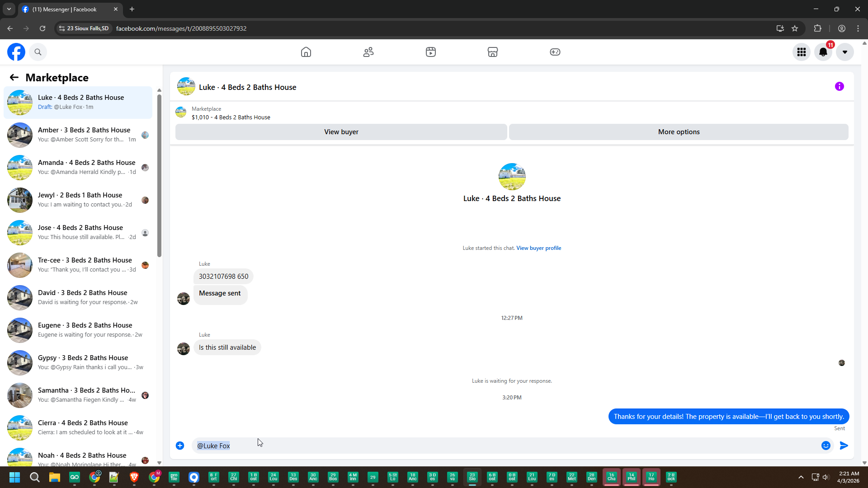This screenshot has width=868, height=488.
Task: Click the $1,010 - 4 Beds 2 Baths House listing
Action: 231,117
